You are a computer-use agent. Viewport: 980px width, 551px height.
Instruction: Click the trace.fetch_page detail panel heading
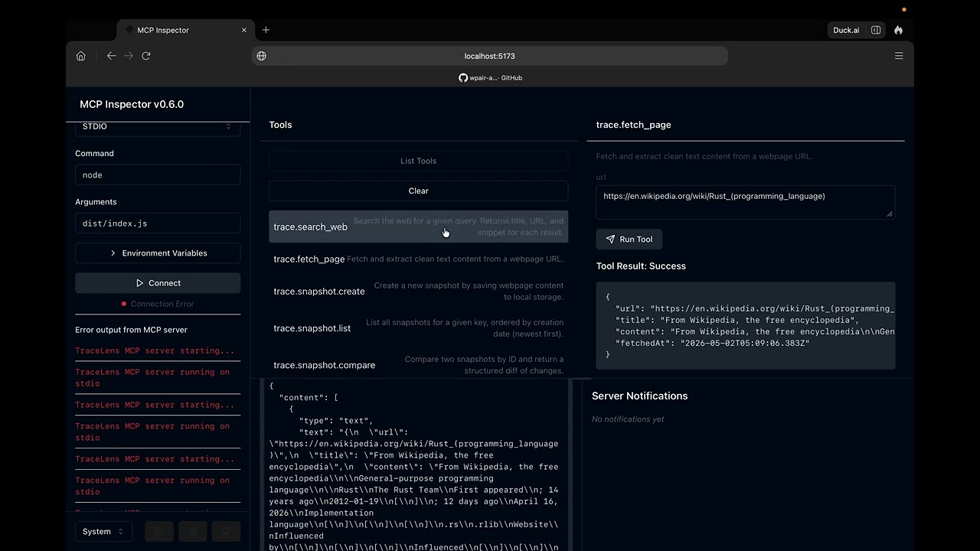[x=633, y=125]
